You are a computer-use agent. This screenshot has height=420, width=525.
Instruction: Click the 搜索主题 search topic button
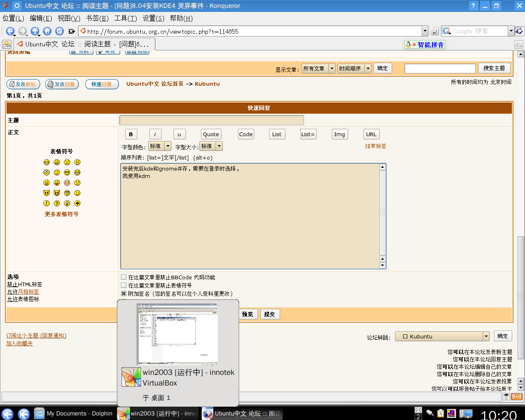coord(494,68)
